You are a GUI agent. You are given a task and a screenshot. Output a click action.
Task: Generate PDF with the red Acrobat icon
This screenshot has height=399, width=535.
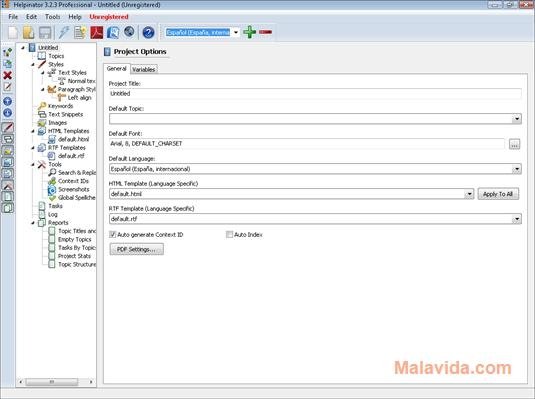point(97,32)
